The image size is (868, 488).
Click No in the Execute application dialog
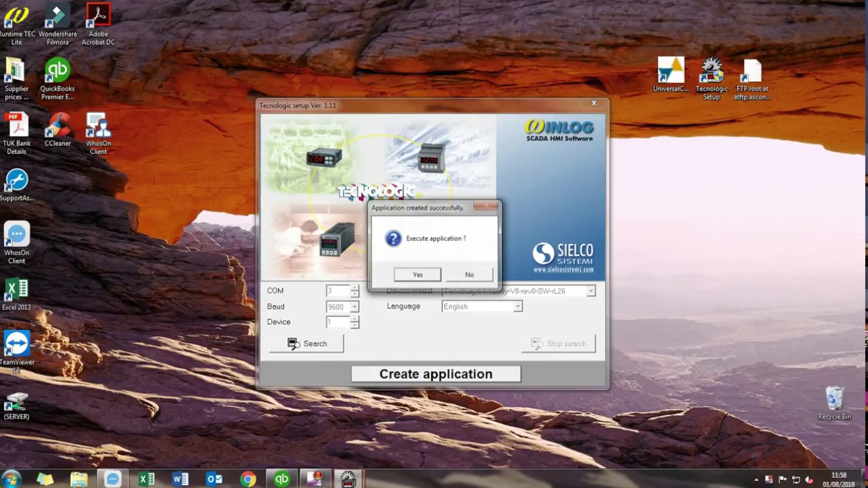click(469, 274)
